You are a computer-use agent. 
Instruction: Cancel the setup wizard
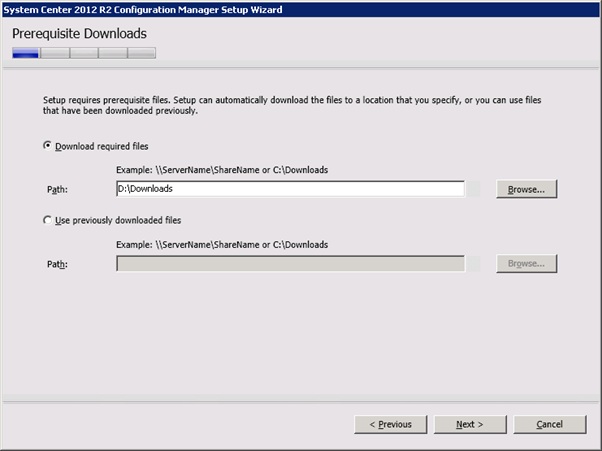[549, 424]
